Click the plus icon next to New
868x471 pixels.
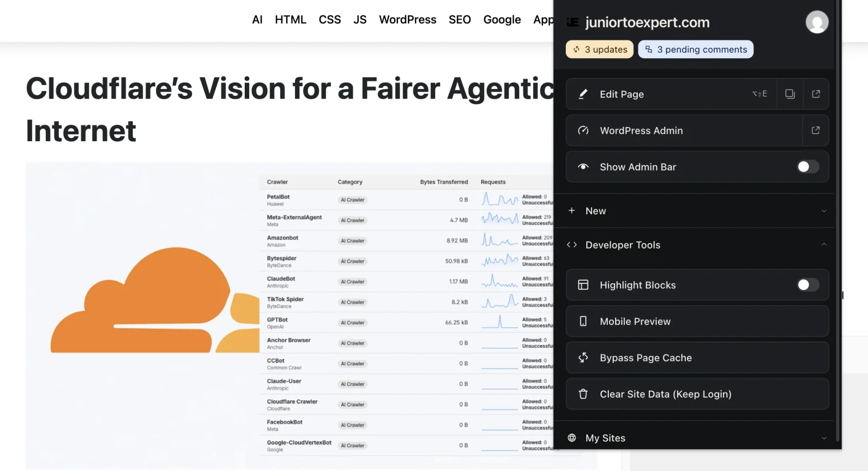572,210
